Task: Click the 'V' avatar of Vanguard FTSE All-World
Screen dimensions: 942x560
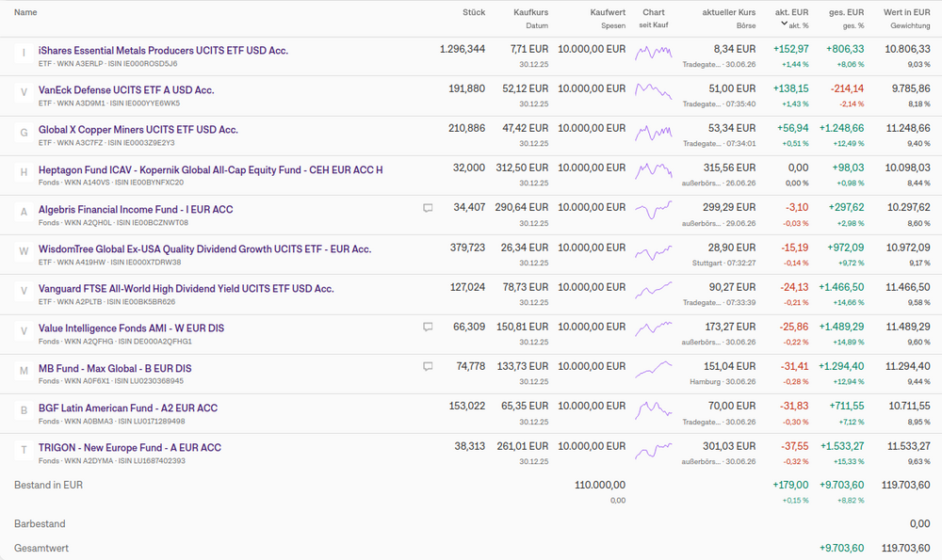Action: (x=24, y=291)
